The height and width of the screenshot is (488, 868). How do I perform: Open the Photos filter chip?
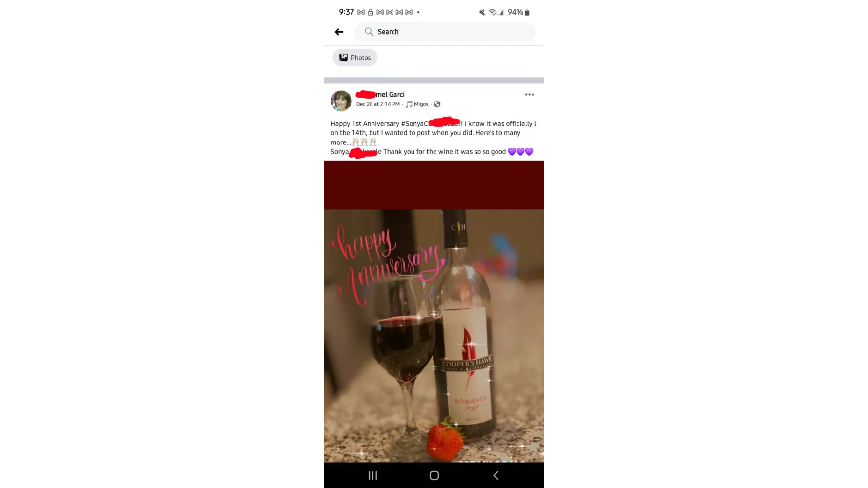point(355,58)
